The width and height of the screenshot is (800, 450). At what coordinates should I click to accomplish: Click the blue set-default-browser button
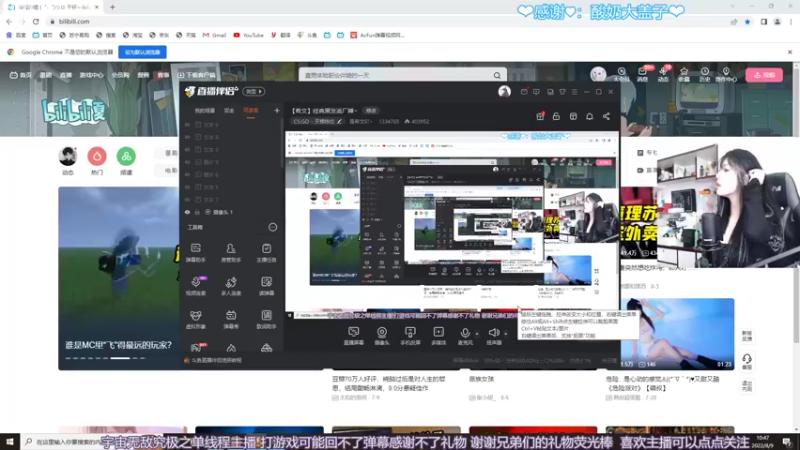[x=142, y=52]
